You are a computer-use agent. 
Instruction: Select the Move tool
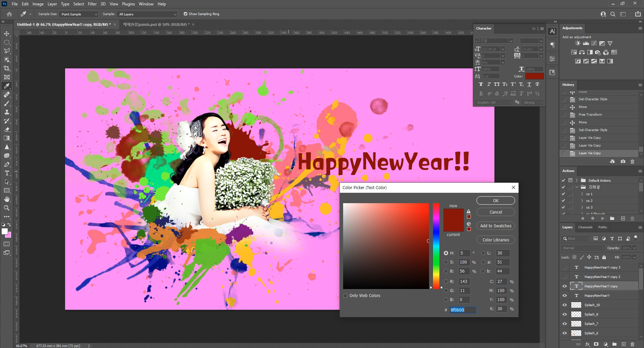click(7, 34)
